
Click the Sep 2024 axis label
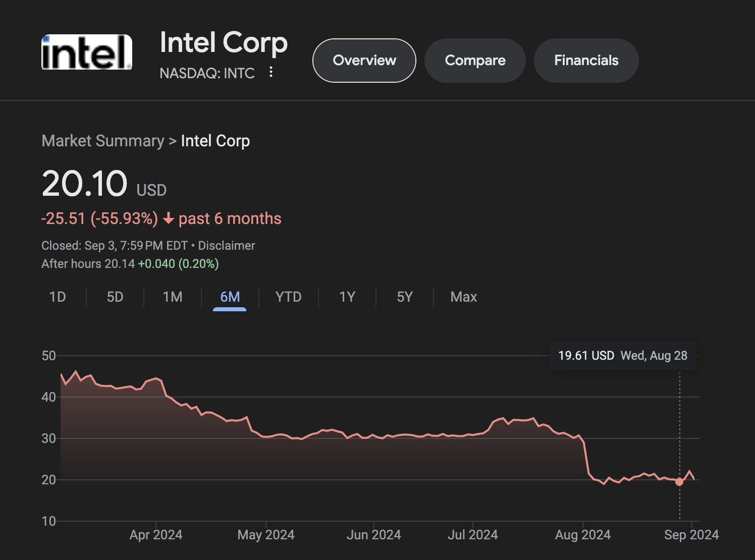[691, 535]
